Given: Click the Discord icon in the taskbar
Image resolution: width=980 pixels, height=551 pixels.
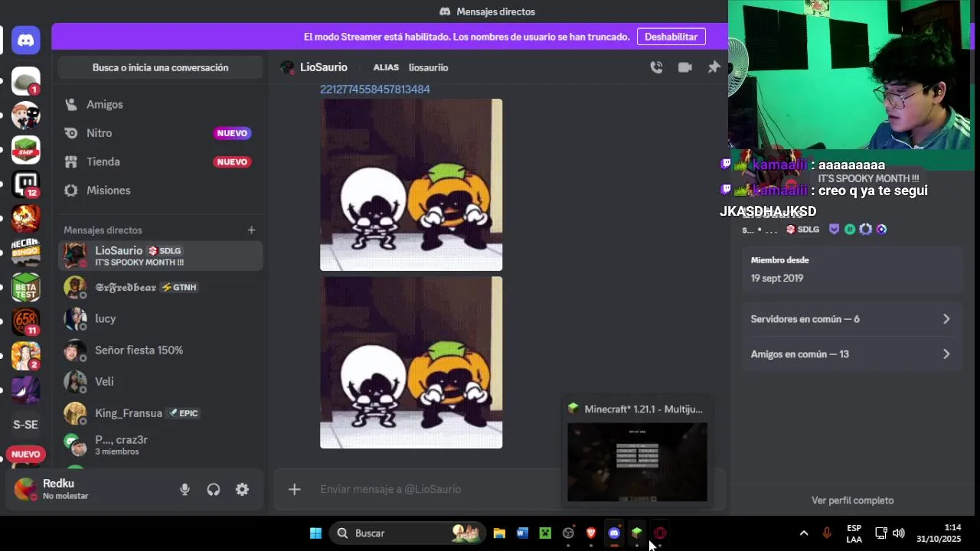Looking at the screenshot, I should point(614,533).
